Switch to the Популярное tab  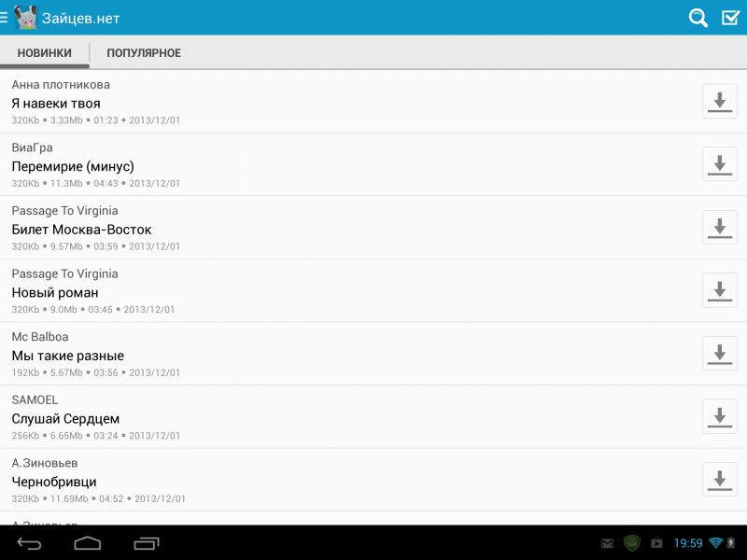pos(144,53)
